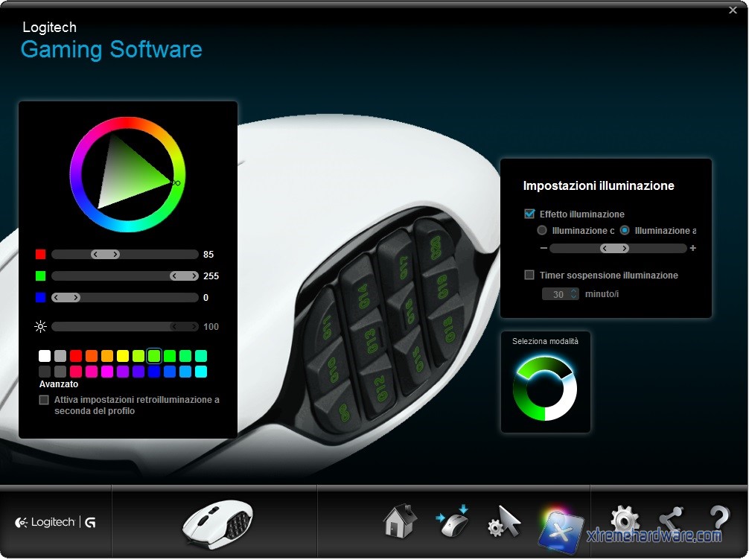Open on-board memory mouse icon with arrows
This screenshot has height=560, width=749.
tap(452, 521)
